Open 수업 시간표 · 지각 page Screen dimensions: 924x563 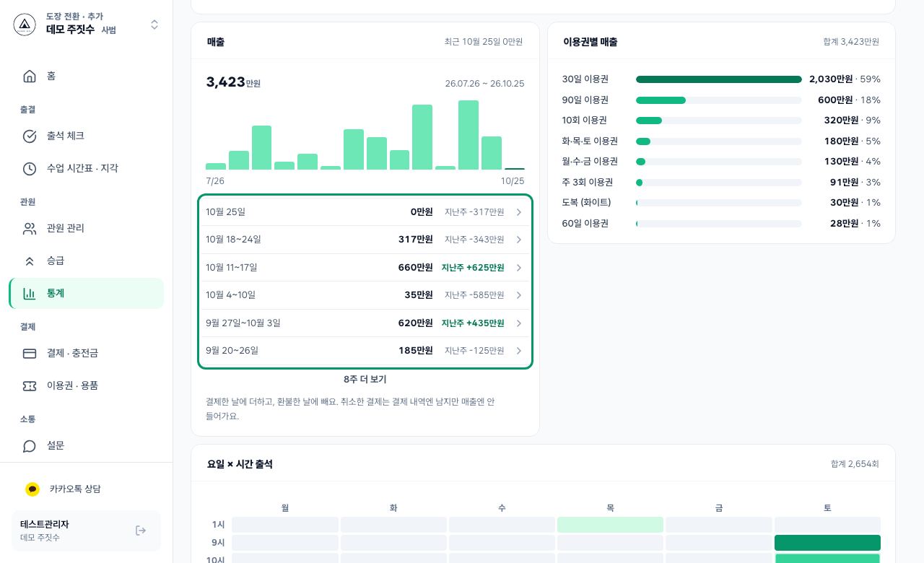pyautogui.click(x=87, y=168)
